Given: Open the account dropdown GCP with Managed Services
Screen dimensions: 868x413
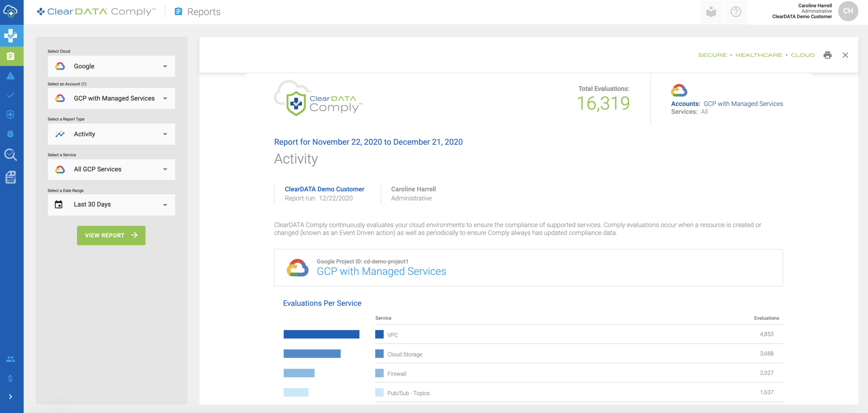Looking at the screenshot, I should (x=111, y=98).
